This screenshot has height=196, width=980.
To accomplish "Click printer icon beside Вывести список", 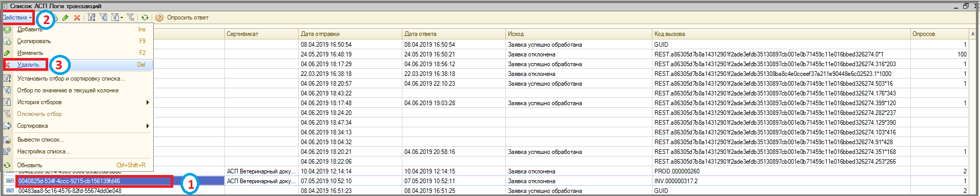I will pos(7,140).
